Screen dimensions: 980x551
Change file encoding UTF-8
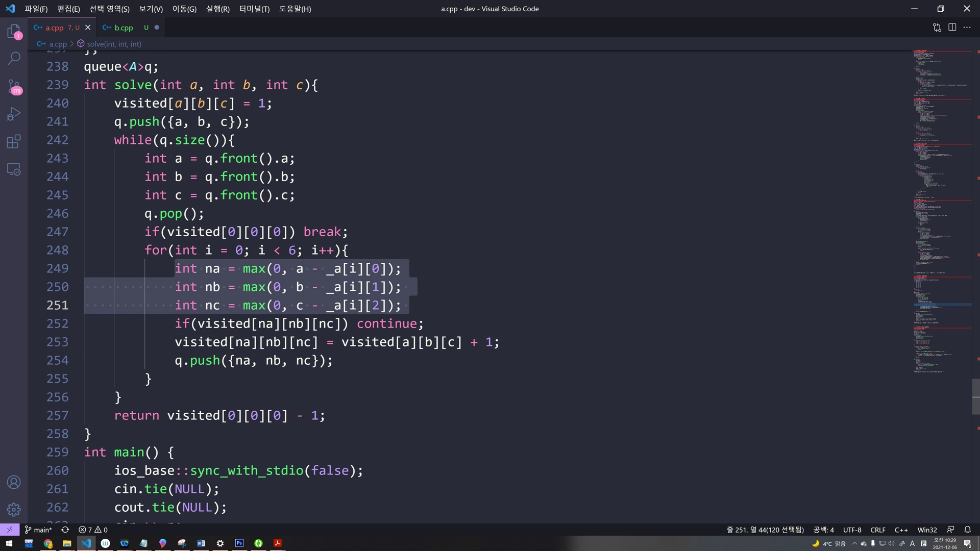point(852,530)
